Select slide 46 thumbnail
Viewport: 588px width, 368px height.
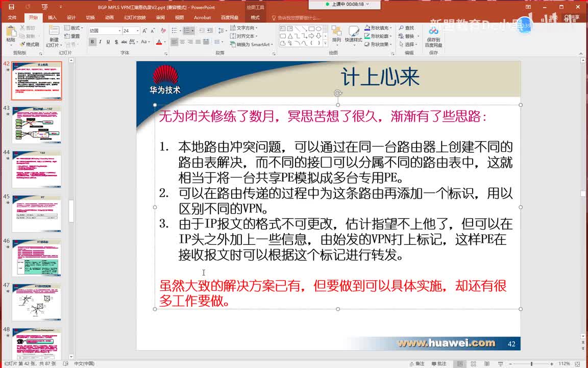pyautogui.click(x=37, y=258)
